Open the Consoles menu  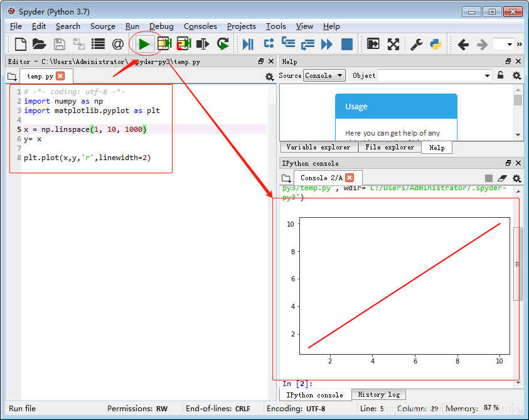click(200, 26)
